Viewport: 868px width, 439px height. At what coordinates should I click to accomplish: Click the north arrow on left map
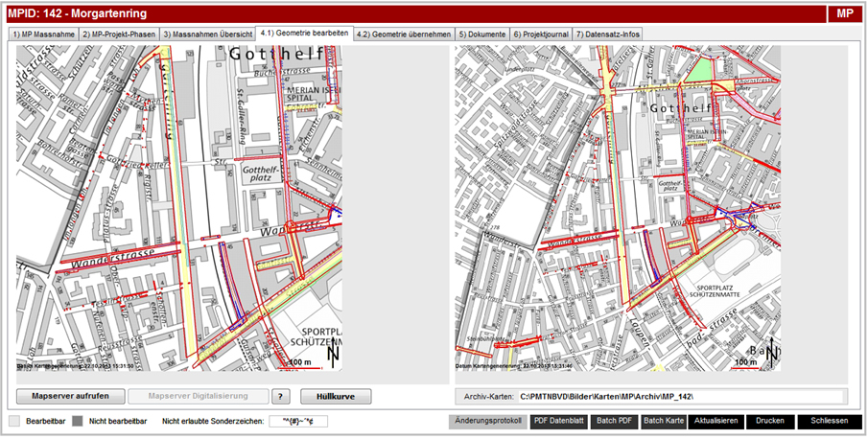click(x=333, y=356)
